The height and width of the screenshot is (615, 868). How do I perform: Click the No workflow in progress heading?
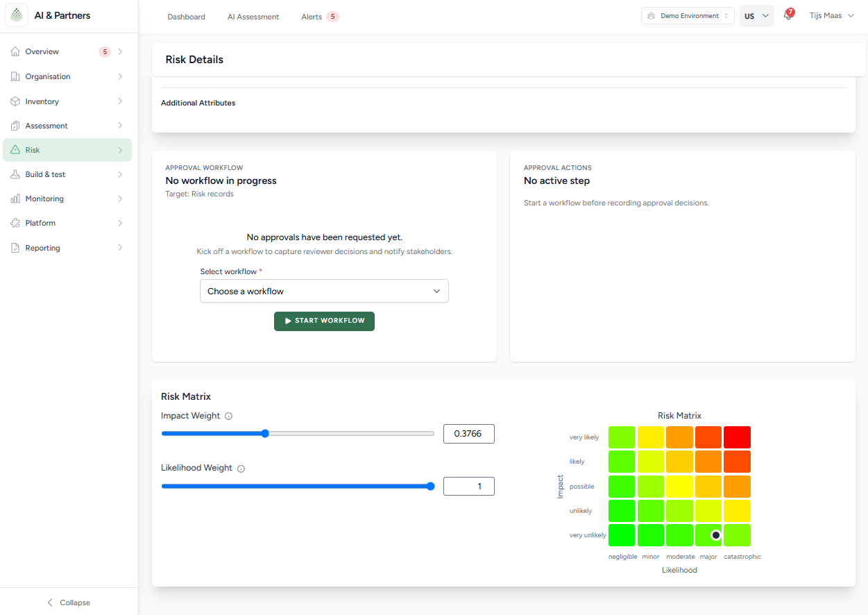[221, 180]
